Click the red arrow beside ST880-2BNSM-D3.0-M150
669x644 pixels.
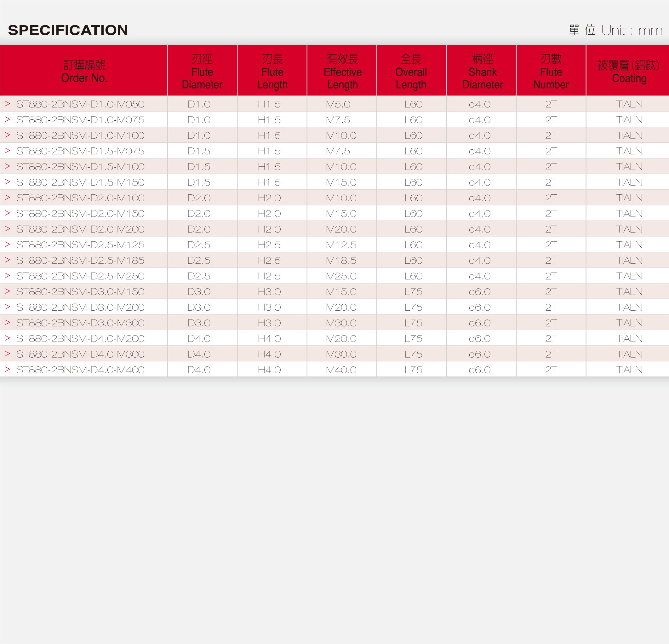pyautogui.click(x=8, y=291)
